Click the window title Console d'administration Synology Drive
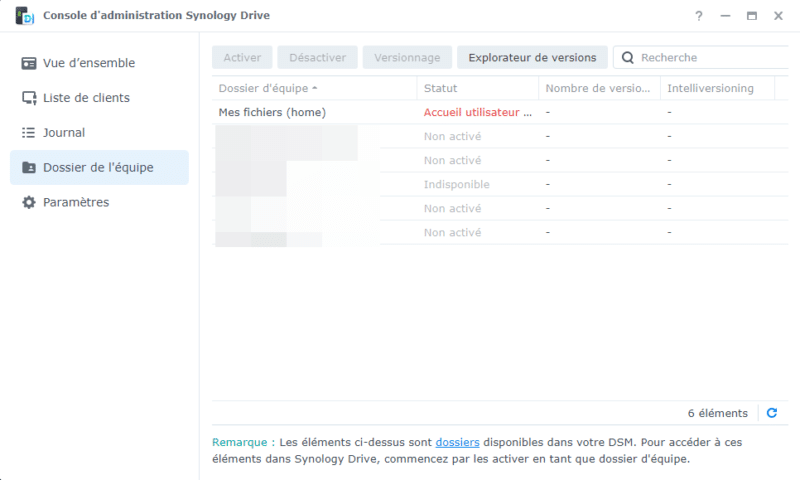Viewport: 800px width, 480px height. 156,15
